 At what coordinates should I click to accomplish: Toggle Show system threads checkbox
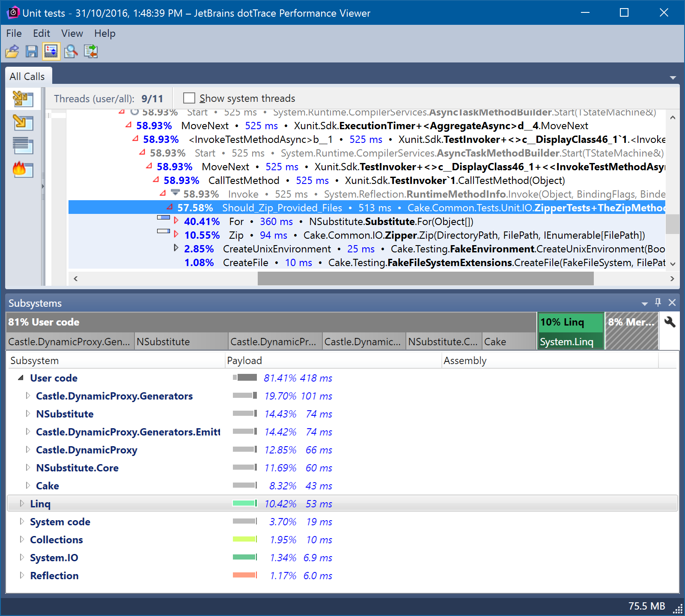(x=189, y=98)
